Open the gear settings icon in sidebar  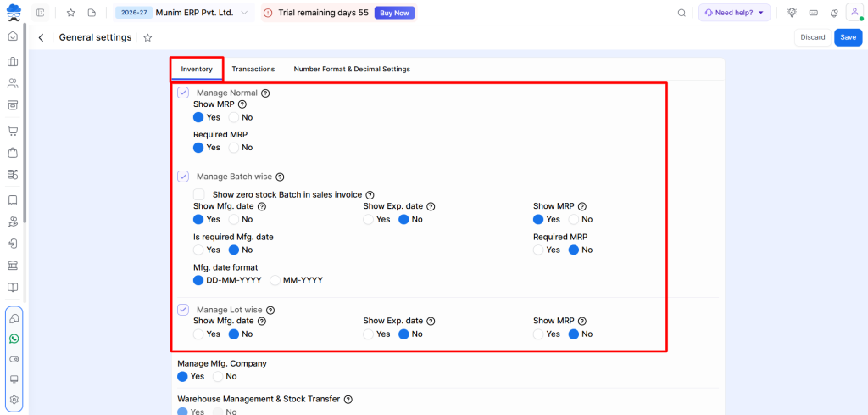point(14,400)
